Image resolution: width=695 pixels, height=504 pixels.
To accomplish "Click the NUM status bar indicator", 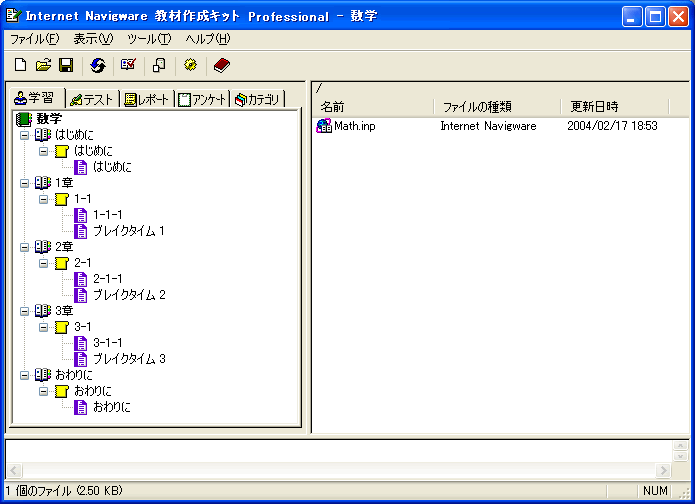I will [x=655, y=491].
